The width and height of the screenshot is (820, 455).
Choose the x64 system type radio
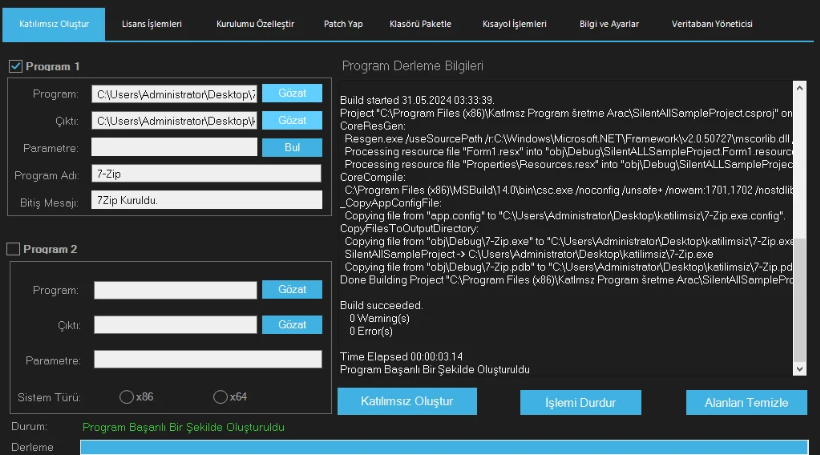click(220, 397)
